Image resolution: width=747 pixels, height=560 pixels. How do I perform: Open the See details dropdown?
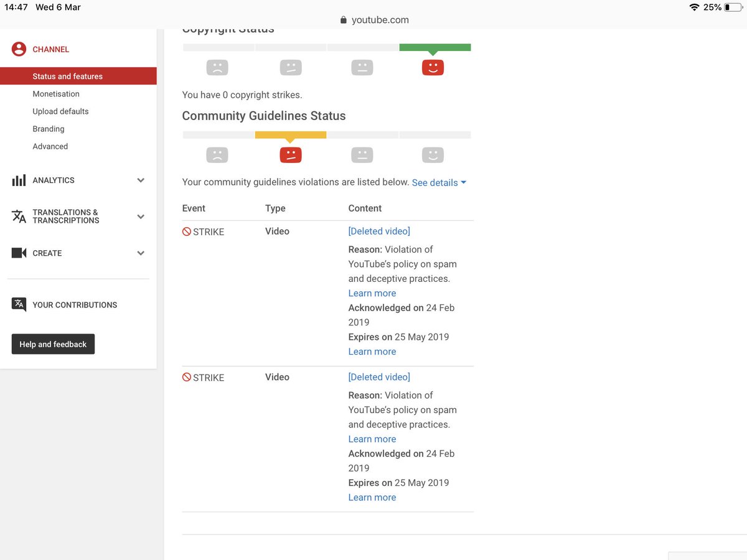(x=439, y=182)
